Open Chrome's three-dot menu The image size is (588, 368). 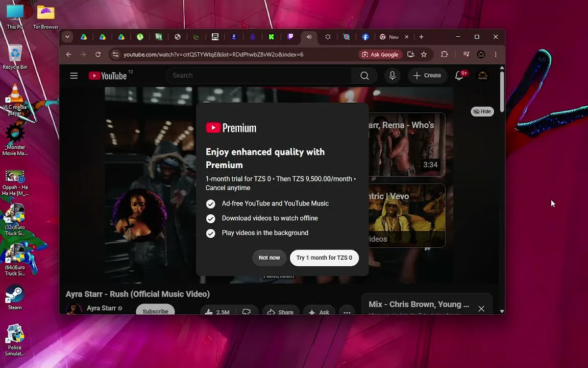496,55
